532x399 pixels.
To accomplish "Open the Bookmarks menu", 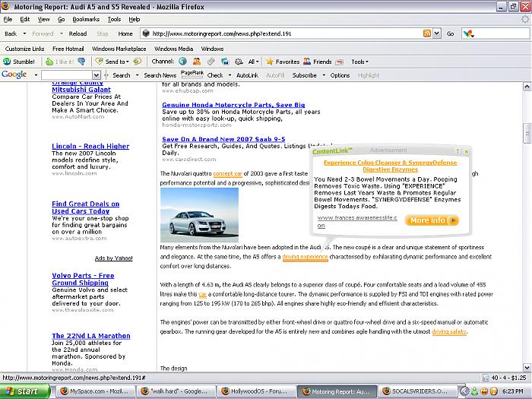I will (86, 19).
